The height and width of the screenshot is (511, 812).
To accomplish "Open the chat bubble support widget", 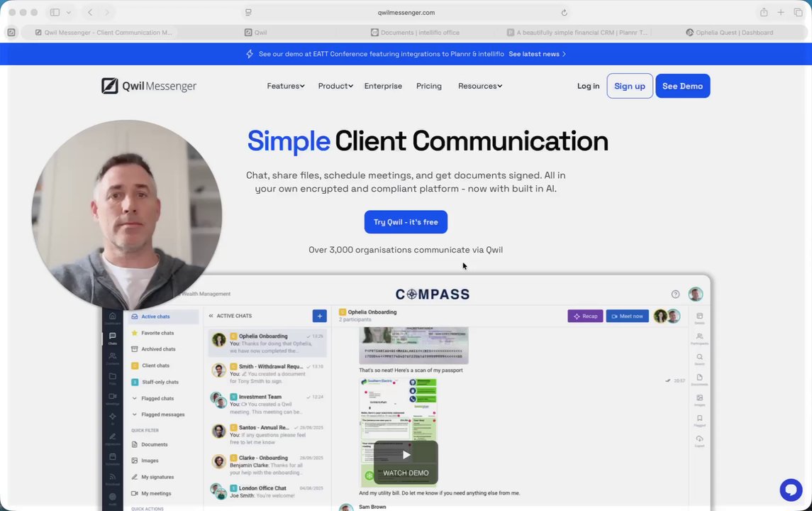I will [x=791, y=489].
